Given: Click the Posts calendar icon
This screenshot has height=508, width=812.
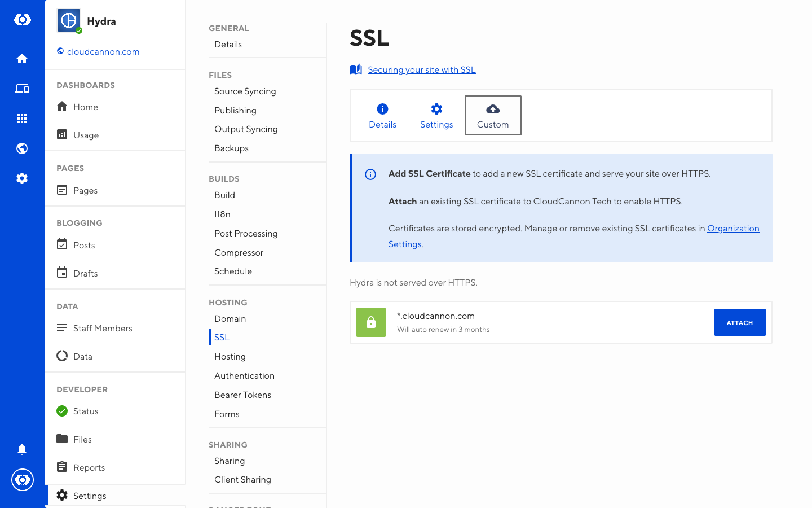Looking at the screenshot, I should point(62,244).
